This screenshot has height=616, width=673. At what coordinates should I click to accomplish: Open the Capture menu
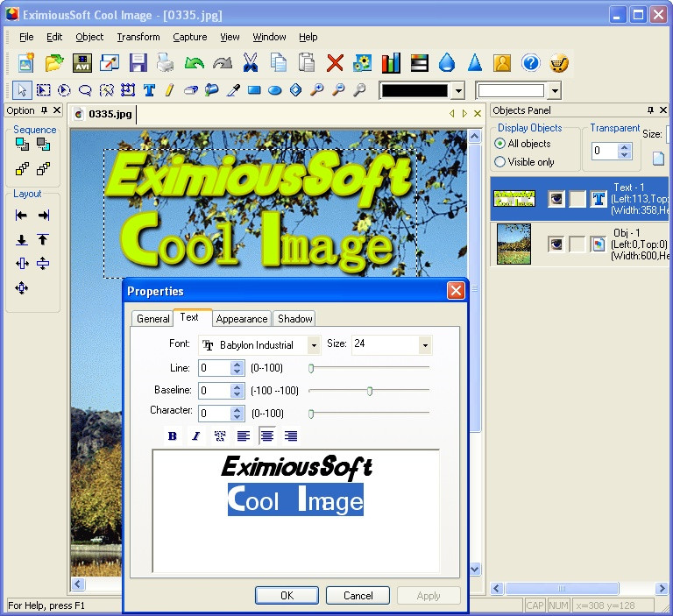click(x=189, y=37)
